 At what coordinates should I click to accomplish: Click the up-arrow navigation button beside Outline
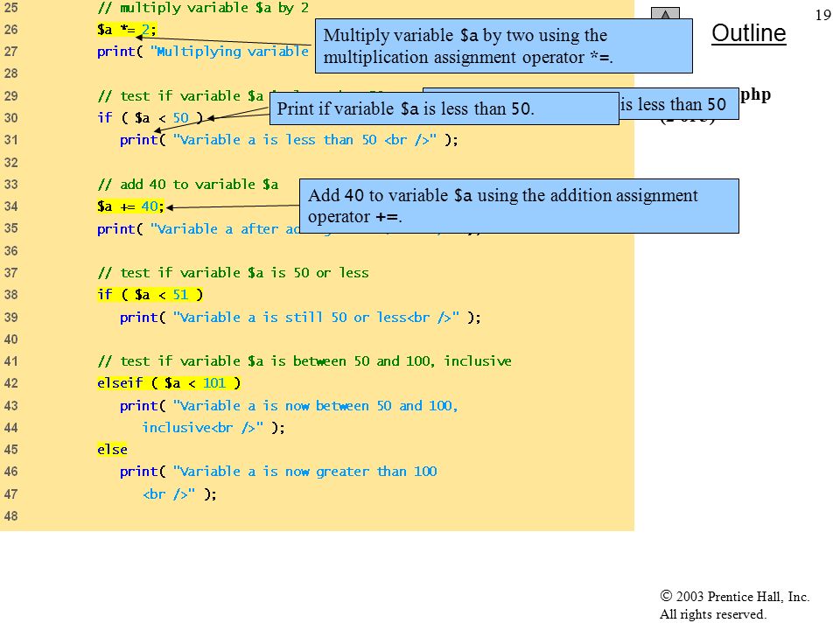tap(665, 13)
